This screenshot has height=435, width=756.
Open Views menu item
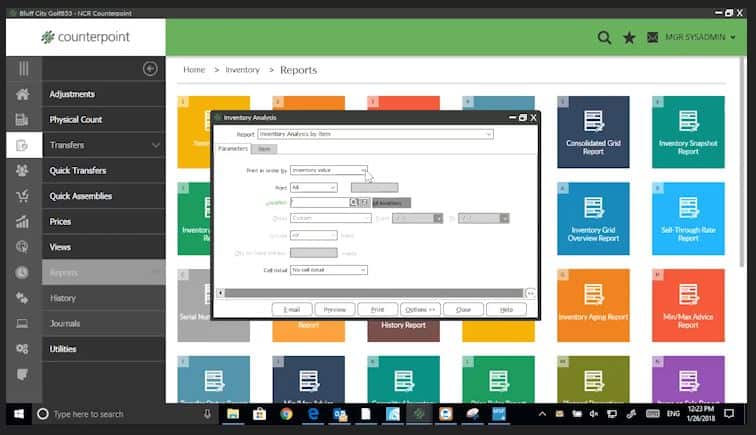(x=104, y=247)
